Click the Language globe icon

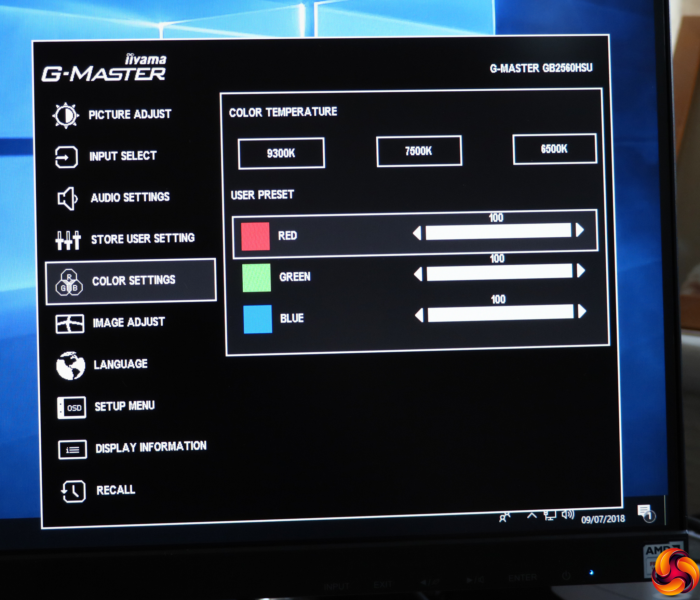tap(70, 365)
